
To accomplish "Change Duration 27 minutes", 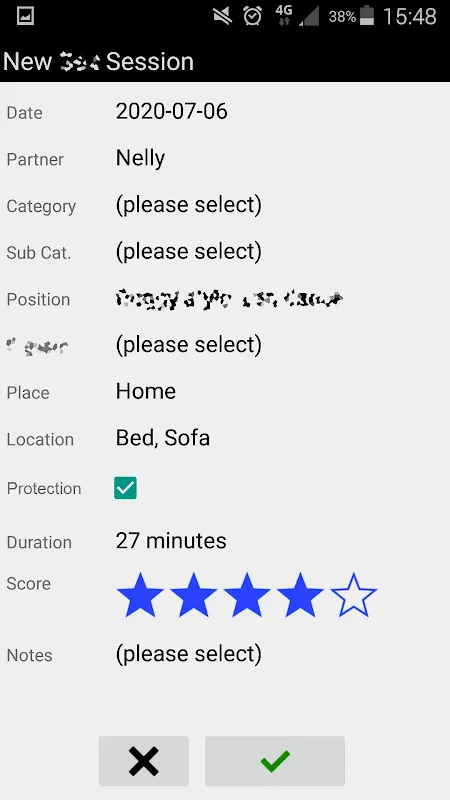I will click(x=171, y=541).
